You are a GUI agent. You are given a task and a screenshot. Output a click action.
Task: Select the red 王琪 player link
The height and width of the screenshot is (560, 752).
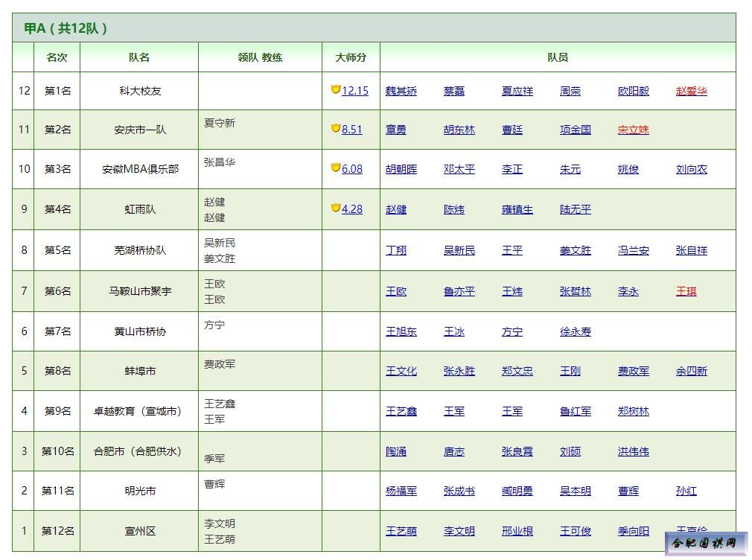coord(686,291)
